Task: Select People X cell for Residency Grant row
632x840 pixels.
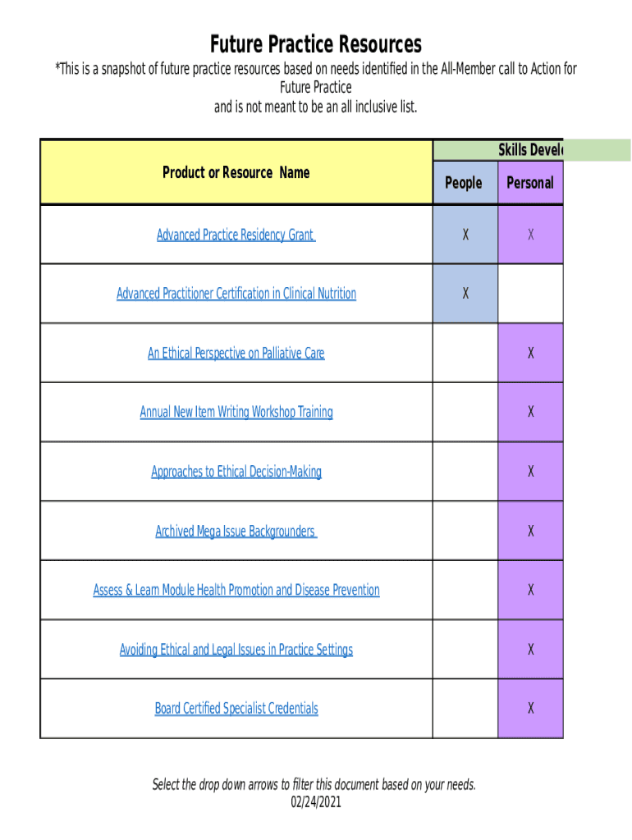Action: [465, 235]
